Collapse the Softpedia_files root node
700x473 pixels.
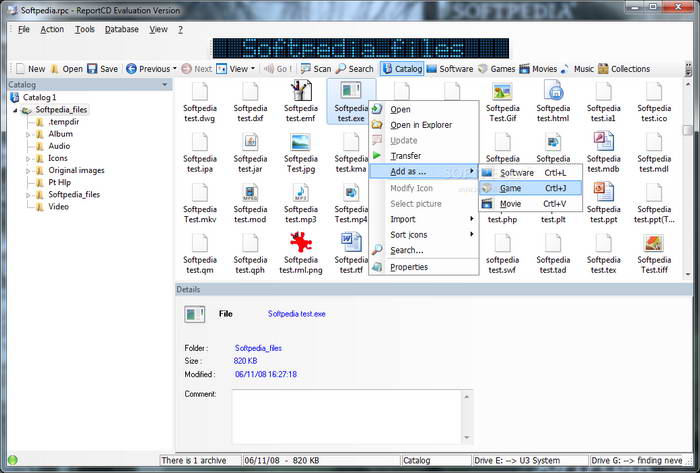coord(15,110)
